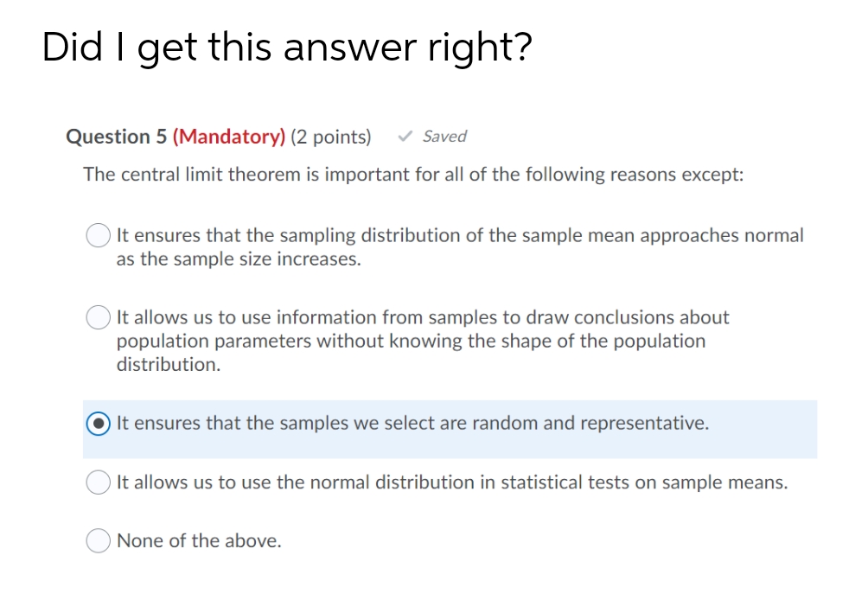Click the '(2 points)' text
Image resolution: width=868 pixels, height=613 pixels.
[330, 136]
